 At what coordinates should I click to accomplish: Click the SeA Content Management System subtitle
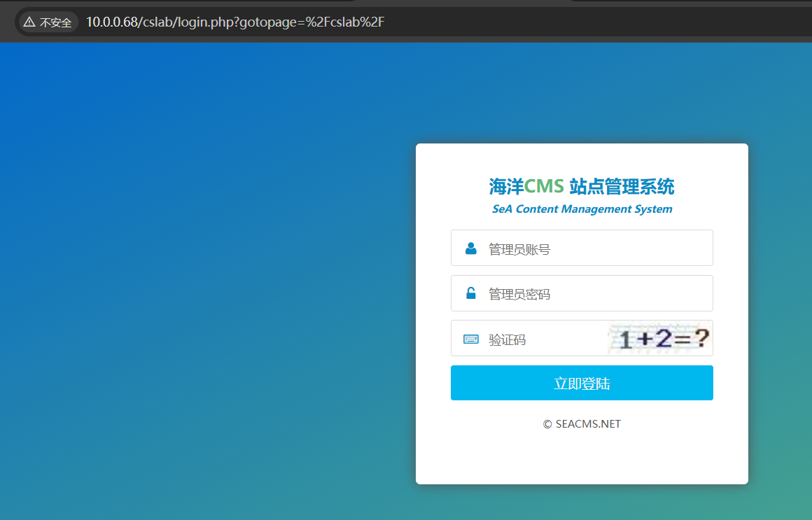click(582, 209)
